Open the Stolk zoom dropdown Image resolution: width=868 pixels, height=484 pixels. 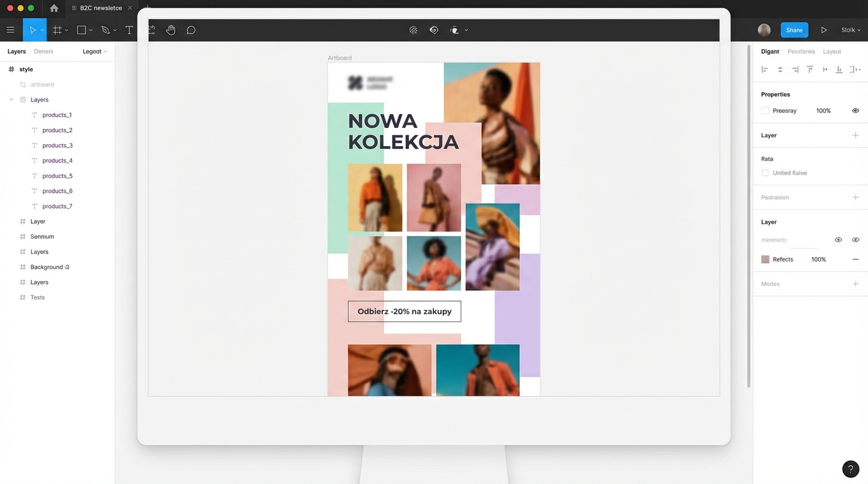point(850,30)
